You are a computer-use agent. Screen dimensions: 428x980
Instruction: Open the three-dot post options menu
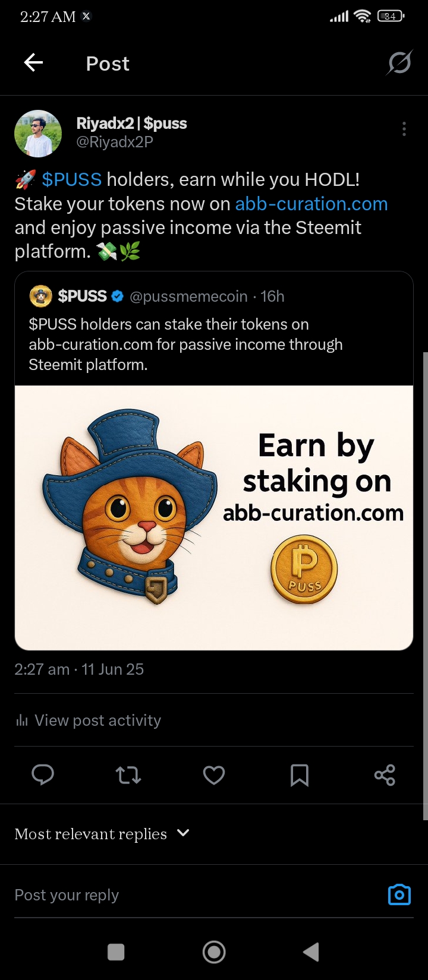point(404,129)
